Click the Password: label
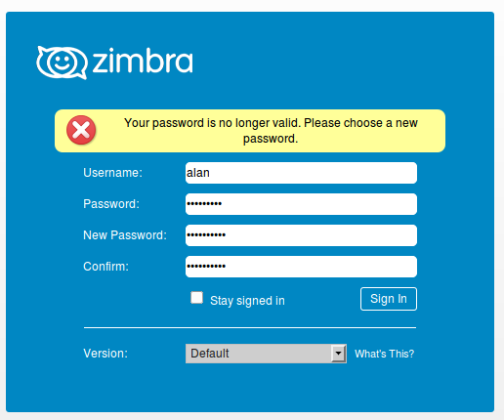Image resolution: width=504 pixels, height=420 pixels. (x=111, y=204)
